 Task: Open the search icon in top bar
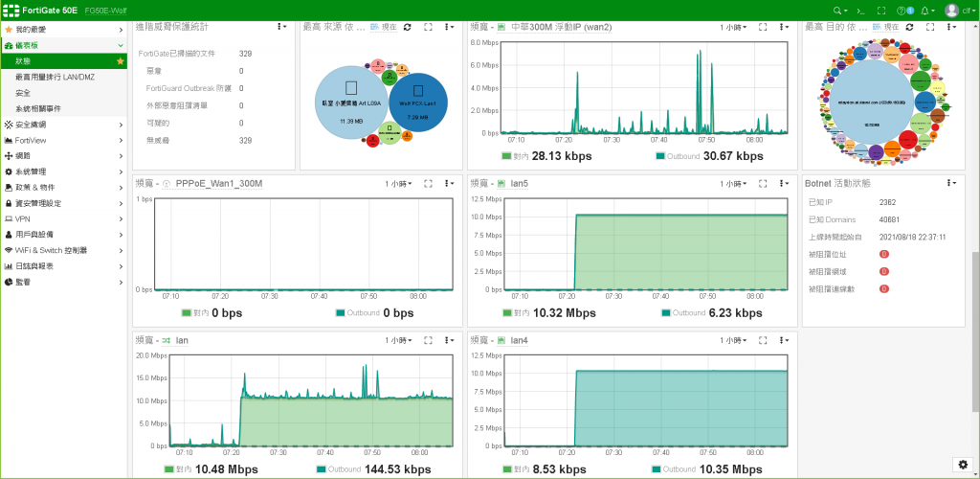tap(839, 10)
